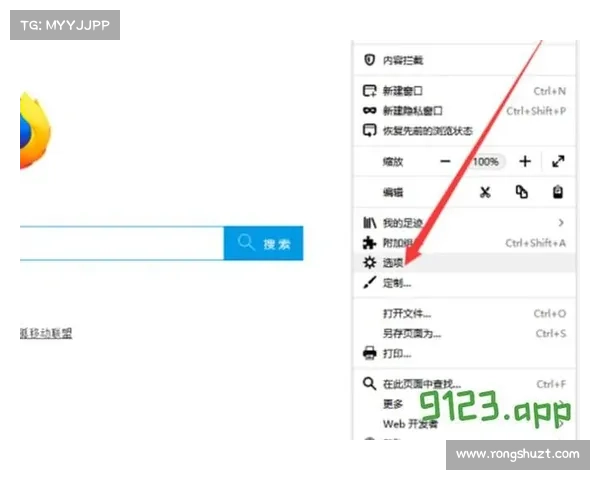Click the blue 搜索 search button
600x480 pixels.
click(264, 243)
